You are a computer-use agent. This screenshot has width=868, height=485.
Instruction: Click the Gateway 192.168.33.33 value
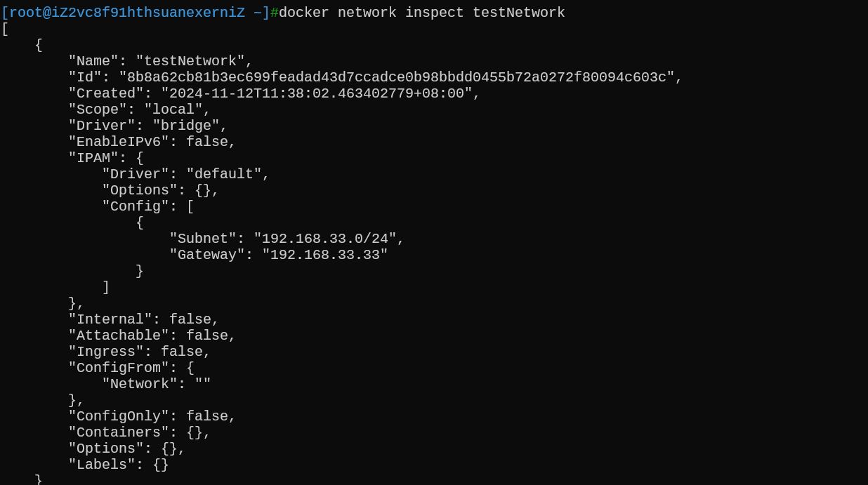[x=325, y=255]
